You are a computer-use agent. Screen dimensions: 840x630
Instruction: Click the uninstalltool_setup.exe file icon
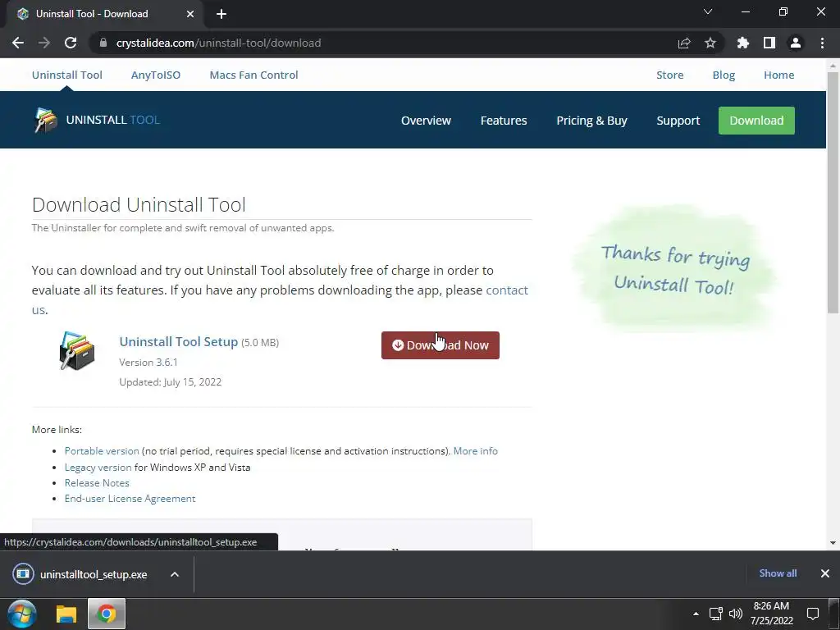(x=23, y=573)
